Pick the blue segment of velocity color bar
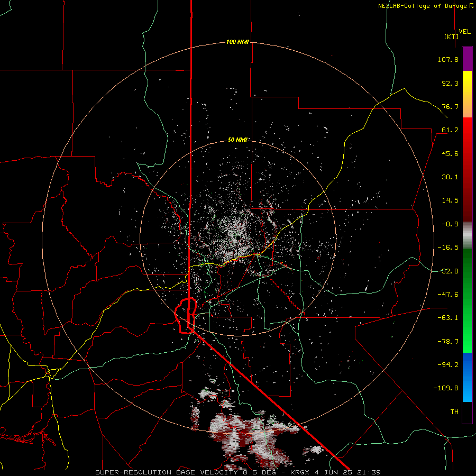The width and height of the screenshot is (476, 476). point(467,377)
